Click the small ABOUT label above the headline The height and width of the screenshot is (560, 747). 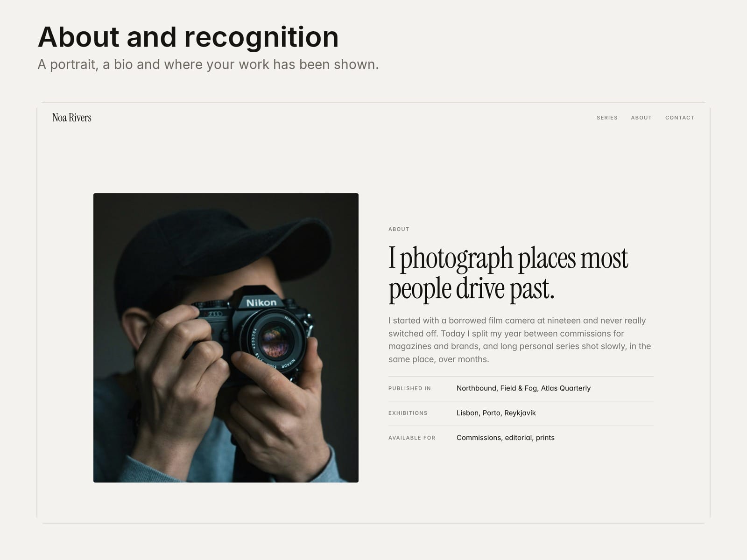coord(399,229)
